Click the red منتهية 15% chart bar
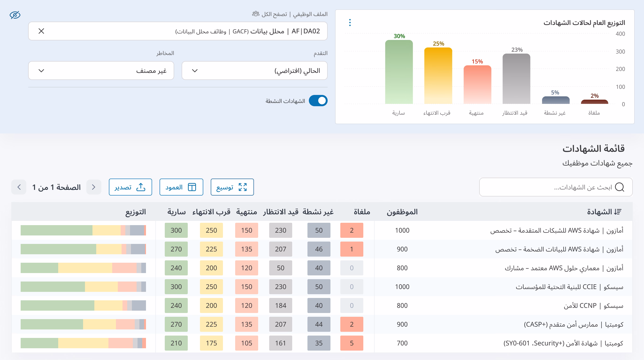 477,85
